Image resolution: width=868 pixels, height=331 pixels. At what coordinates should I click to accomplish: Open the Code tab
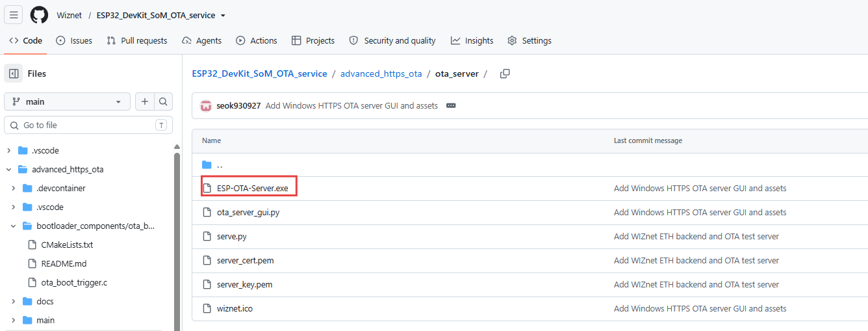click(25, 40)
